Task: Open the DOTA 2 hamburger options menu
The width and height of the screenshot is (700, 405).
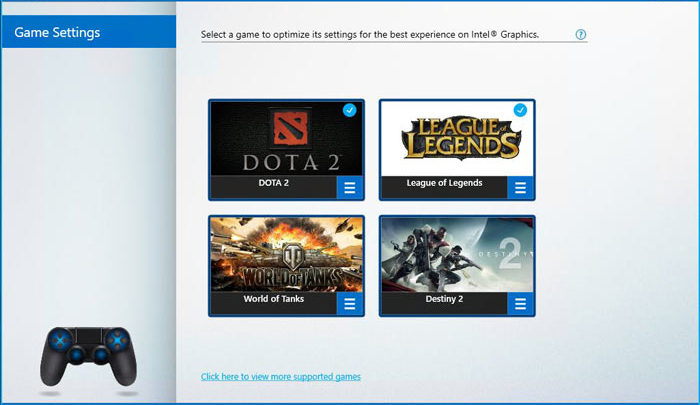Action: [350, 188]
